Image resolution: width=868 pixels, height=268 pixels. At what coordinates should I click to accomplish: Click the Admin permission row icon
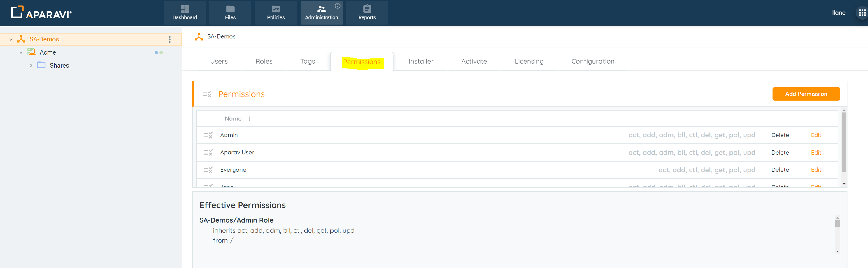coord(208,135)
